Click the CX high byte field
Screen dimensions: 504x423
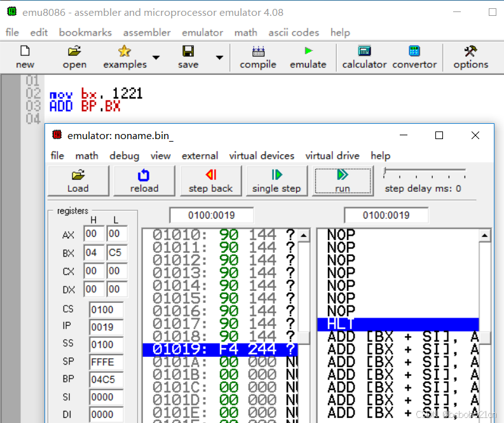coord(94,271)
